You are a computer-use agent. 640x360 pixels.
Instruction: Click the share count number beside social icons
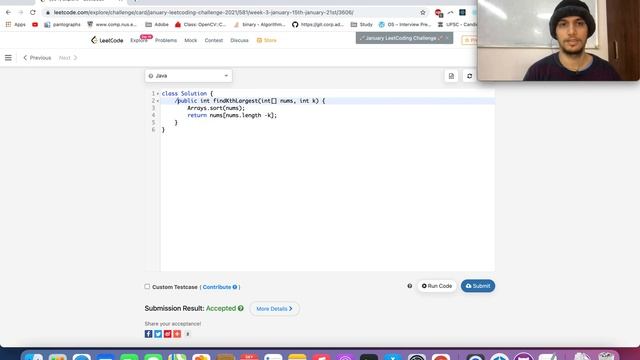188,334
